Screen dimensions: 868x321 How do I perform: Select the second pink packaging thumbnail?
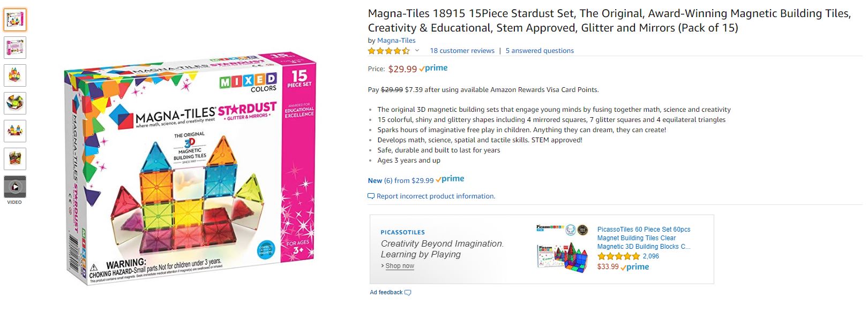coord(14,48)
